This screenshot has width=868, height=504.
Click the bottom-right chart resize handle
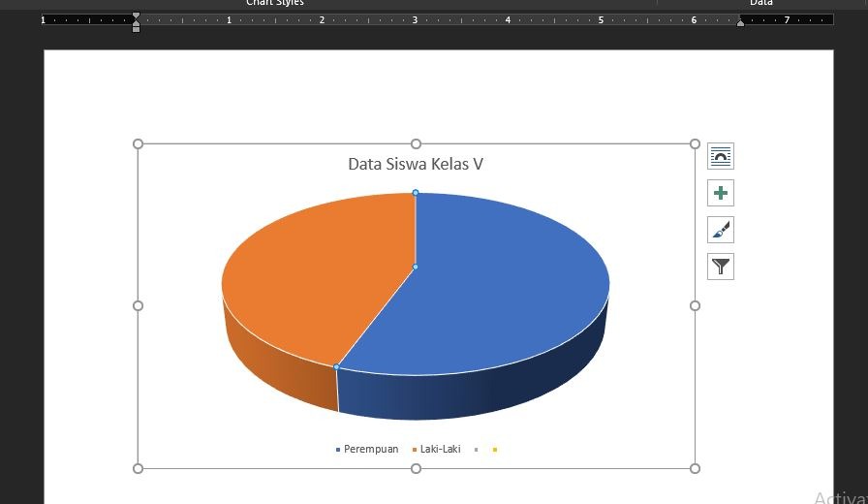(695, 468)
